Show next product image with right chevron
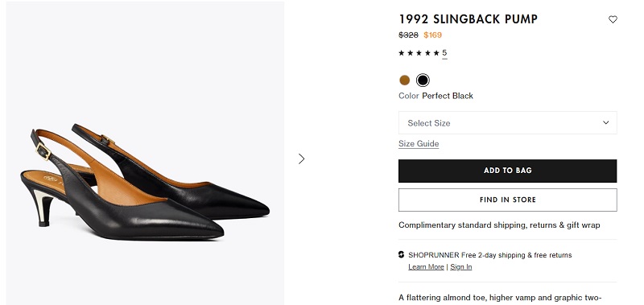 [x=301, y=159]
